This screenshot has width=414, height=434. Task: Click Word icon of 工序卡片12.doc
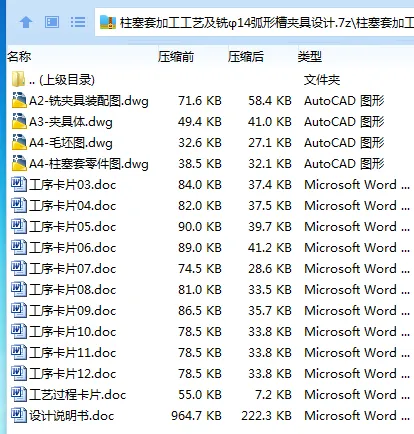[19, 373]
